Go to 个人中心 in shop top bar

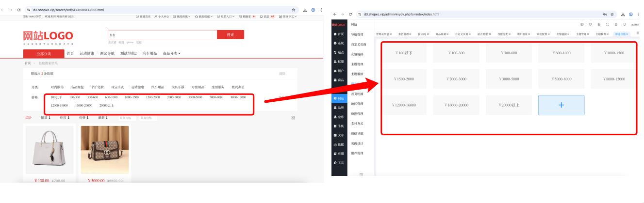pyautogui.click(x=162, y=16)
